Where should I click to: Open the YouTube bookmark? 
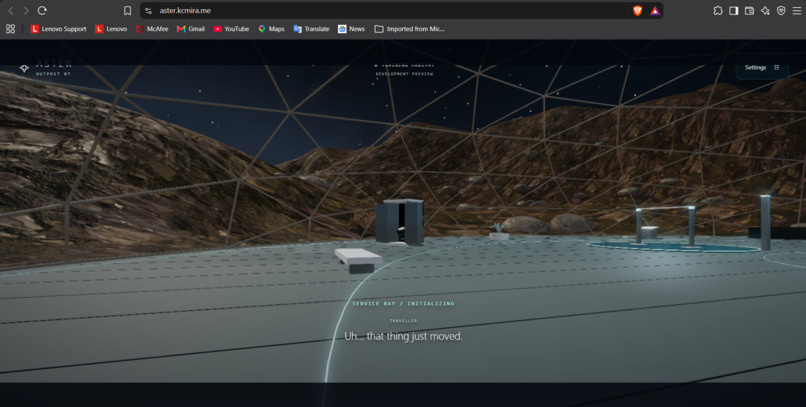(231, 29)
